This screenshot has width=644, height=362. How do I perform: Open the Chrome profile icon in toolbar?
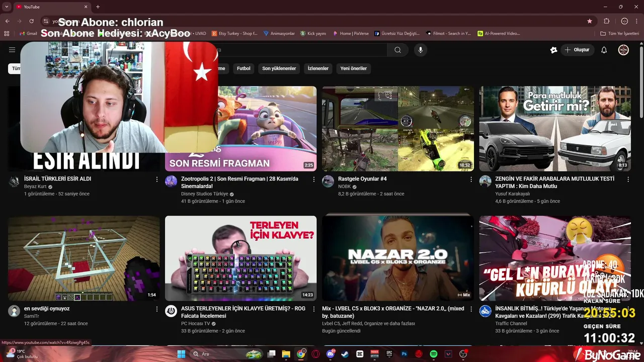[624, 21]
